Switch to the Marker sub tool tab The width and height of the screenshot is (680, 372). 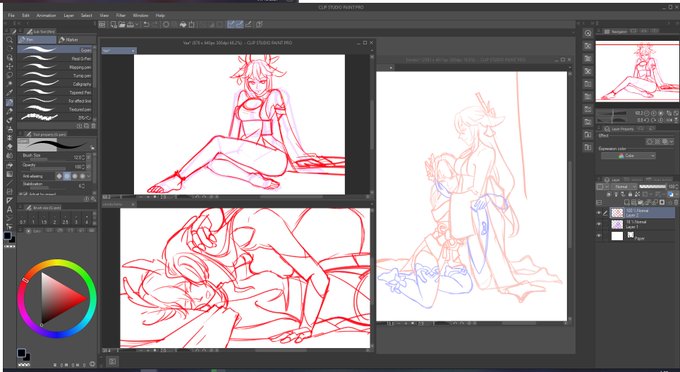[76, 39]
